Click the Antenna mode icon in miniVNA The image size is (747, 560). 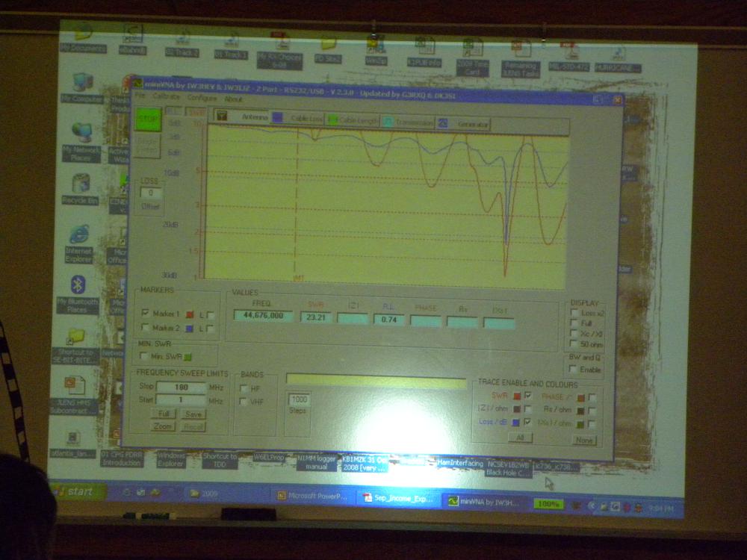221,116
